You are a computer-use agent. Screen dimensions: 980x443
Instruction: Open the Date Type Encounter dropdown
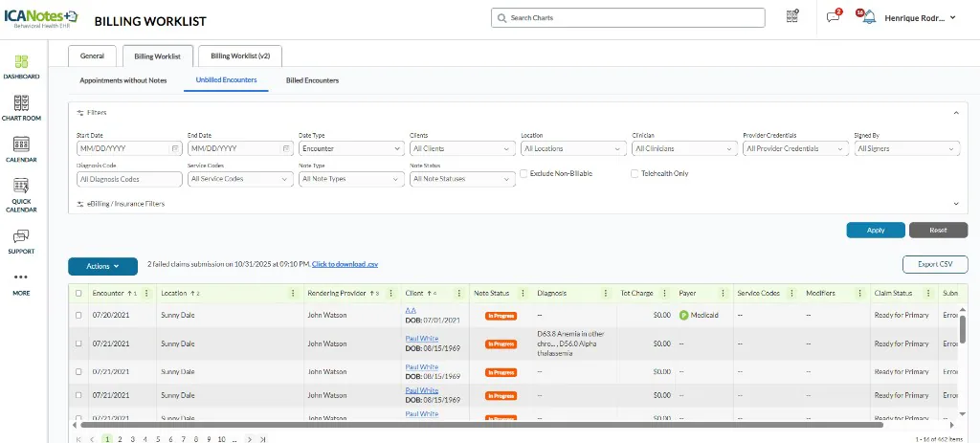351,148
